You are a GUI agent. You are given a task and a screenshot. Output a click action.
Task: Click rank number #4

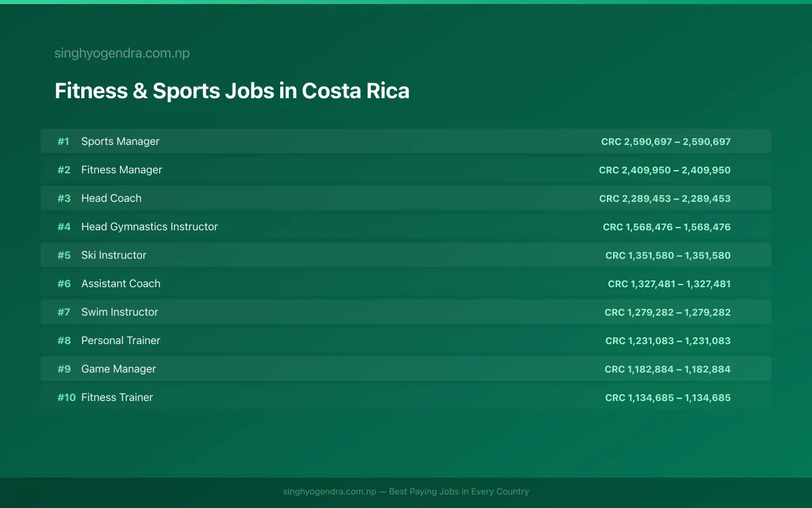(64, 227)
